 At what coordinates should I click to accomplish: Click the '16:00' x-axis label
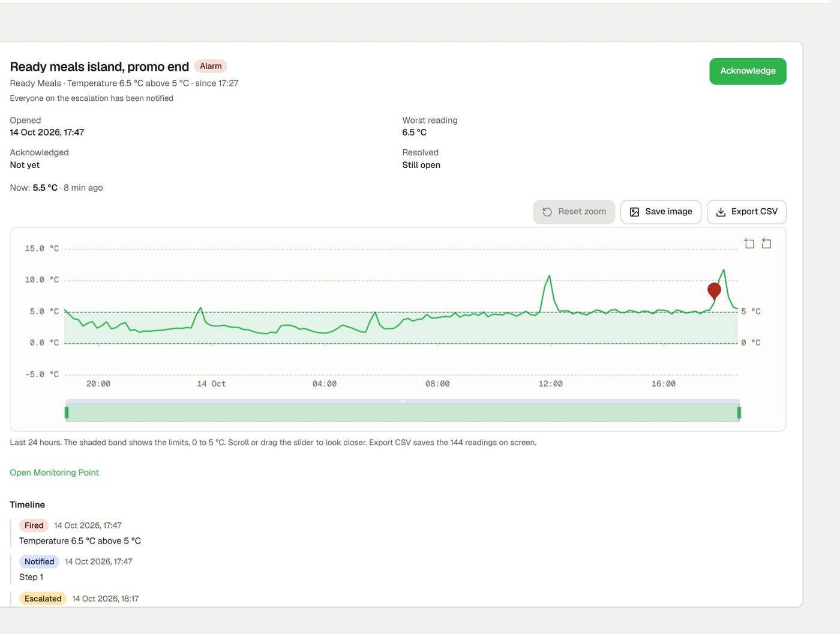(x=664, y=384)
